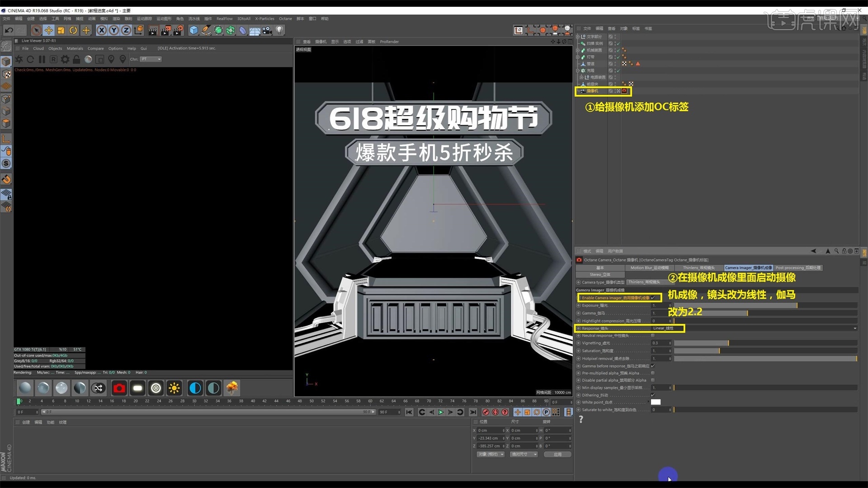Viewport: 868px width, 488px height.
Task: Select the Rotate tool in the toolbar
Action: click(x=73, y=30)
